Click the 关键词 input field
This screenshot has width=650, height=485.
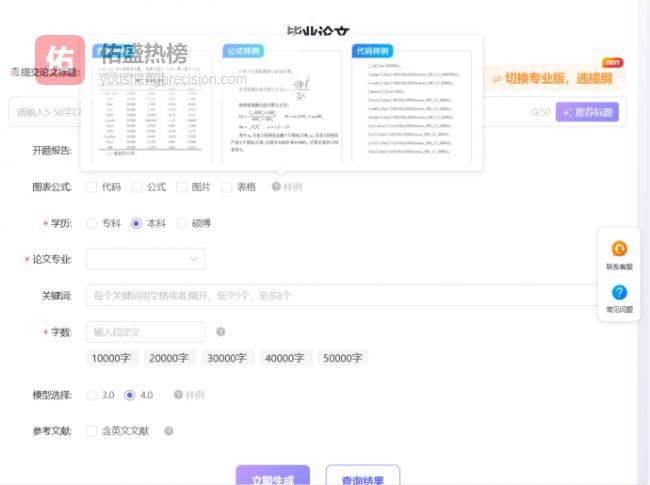(x=340, y=296)
